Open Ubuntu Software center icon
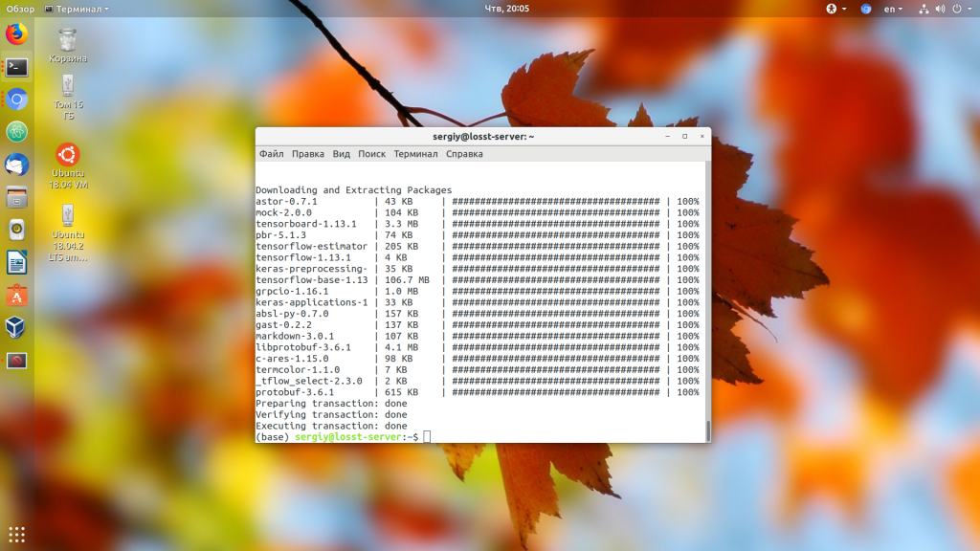Screen dimensions: 980x551 point(16,296)
